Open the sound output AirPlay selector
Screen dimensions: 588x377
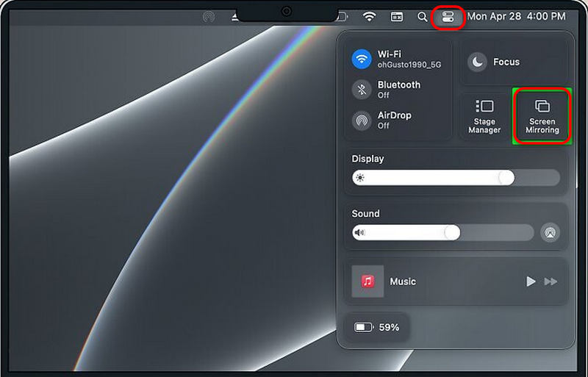click(550, 233)
